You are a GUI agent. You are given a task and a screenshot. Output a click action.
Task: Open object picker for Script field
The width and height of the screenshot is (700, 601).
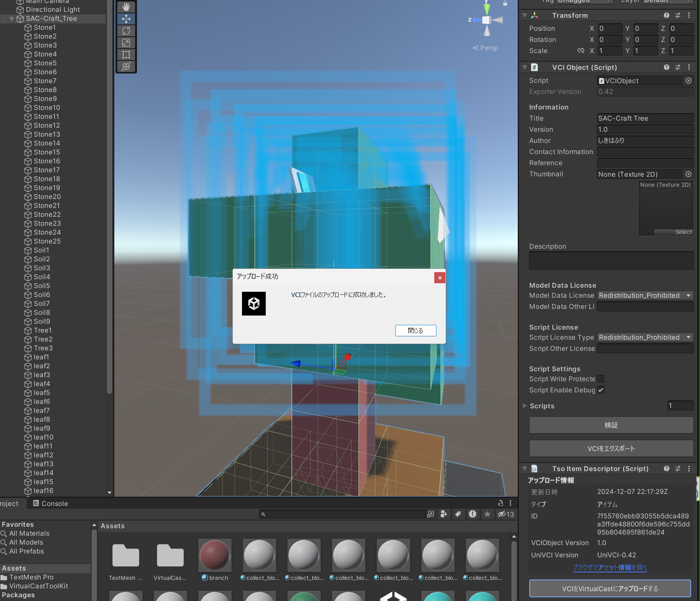coord(688,81)
